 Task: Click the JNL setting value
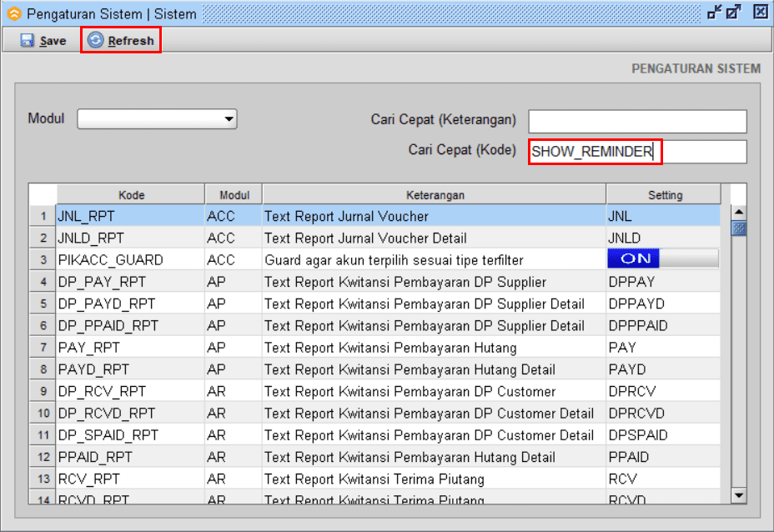(x=620, y=216)
